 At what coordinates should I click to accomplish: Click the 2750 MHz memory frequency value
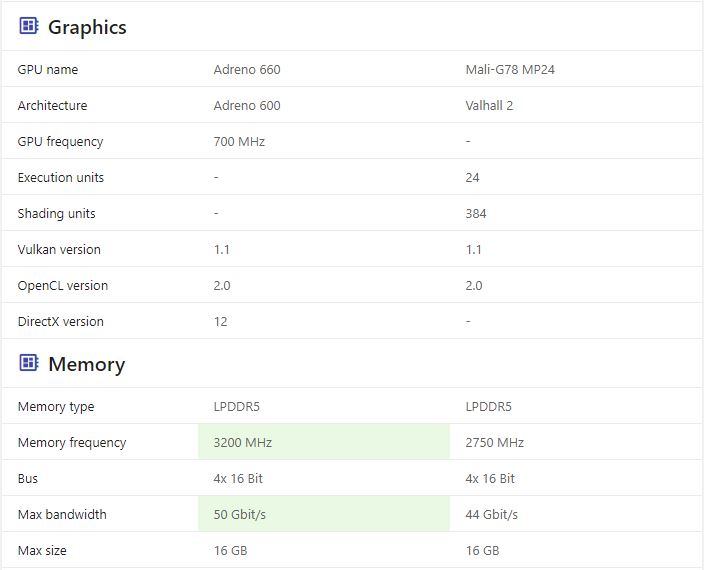pos(494,443)
